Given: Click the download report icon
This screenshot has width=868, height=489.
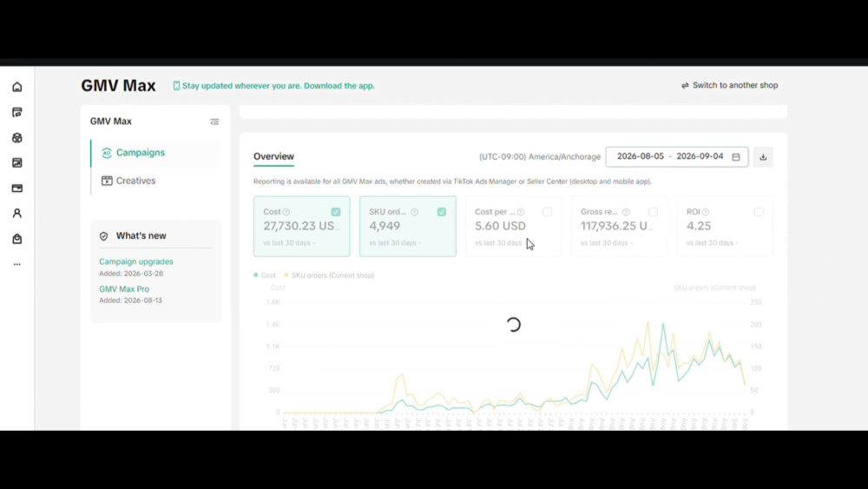Looking at the screenshot, I should 763,157.
